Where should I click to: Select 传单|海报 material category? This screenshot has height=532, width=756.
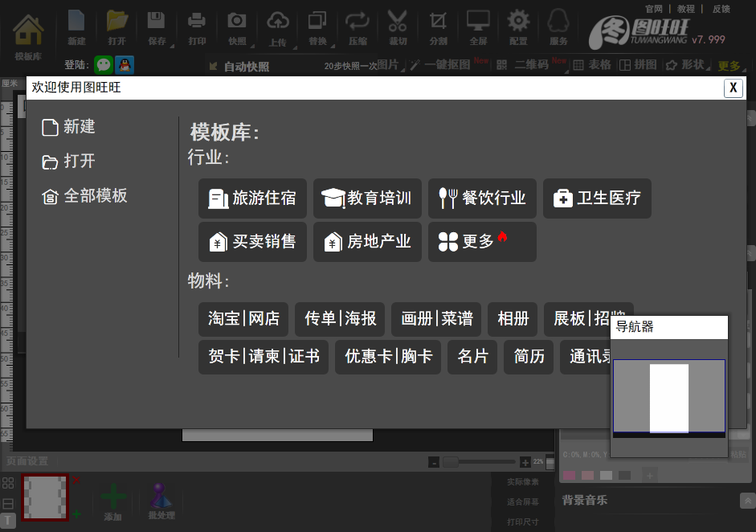click(340, 319)
